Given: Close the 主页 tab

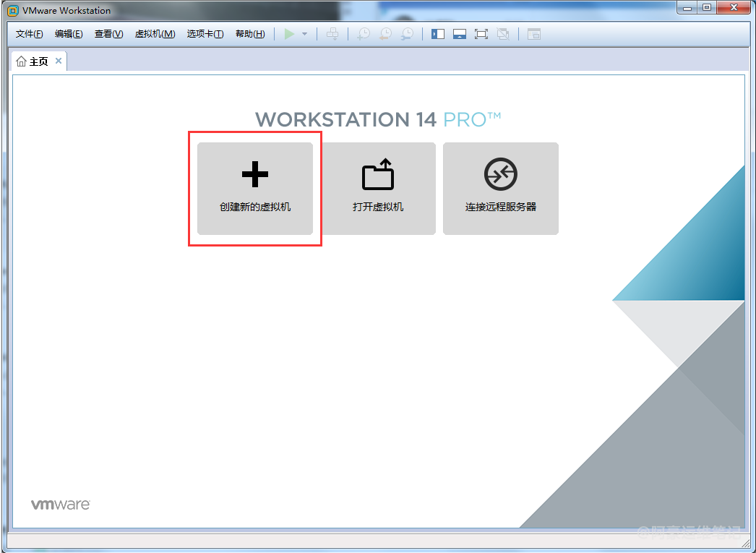Looking at the screenshot, I should (x=59, y=61).
